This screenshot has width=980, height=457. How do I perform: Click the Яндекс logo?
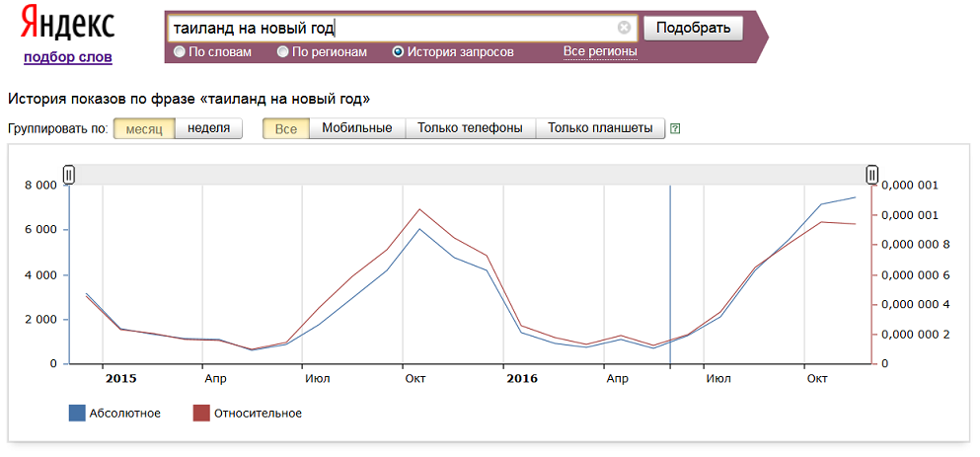tap(67, 25)
